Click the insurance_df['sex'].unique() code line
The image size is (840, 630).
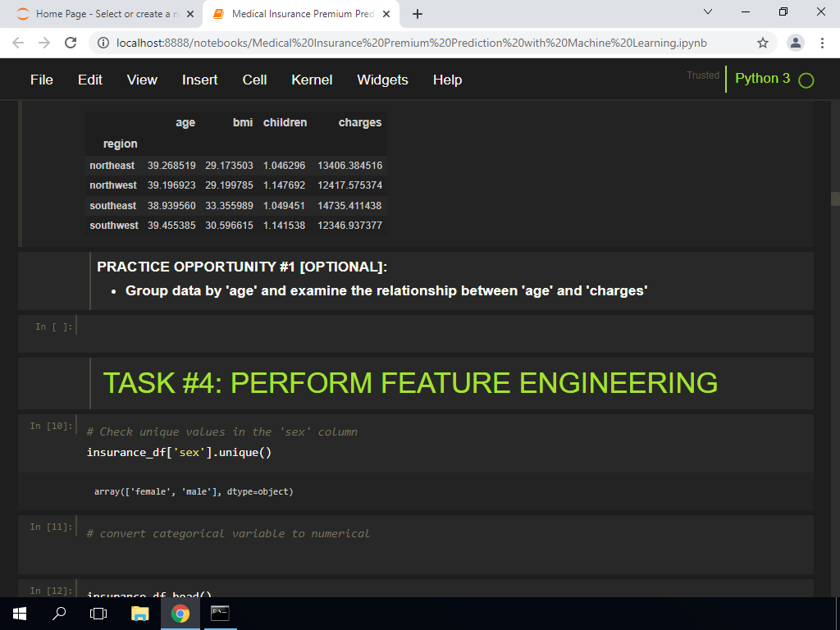click(179, 453)
